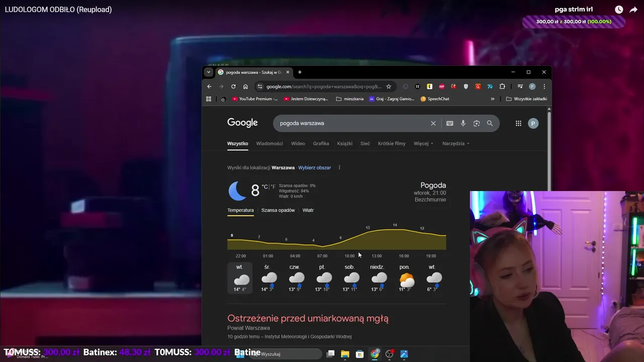Select the Szansa opadów chart tab

tap(278, 210)
